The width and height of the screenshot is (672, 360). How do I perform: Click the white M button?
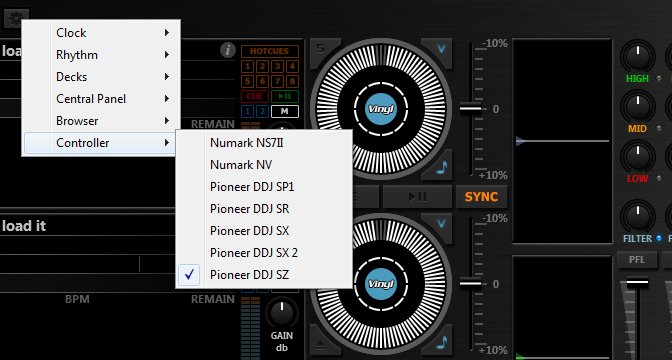point(285,111)
